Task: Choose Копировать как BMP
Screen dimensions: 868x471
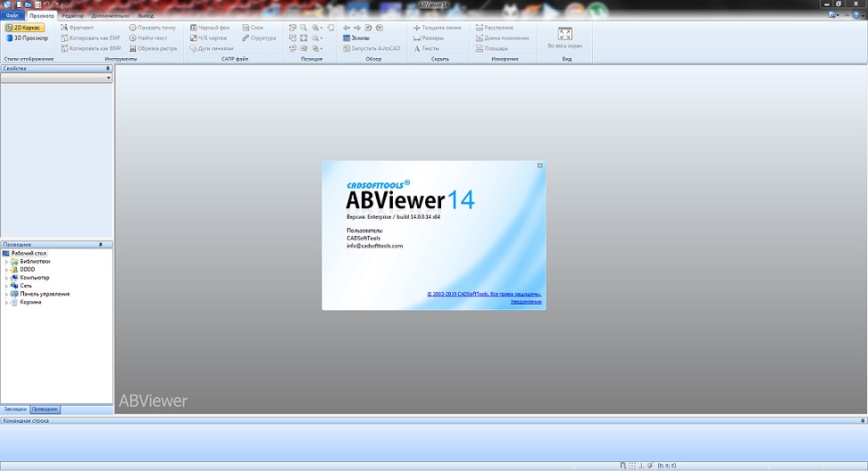Action: (x=91, y=48)
